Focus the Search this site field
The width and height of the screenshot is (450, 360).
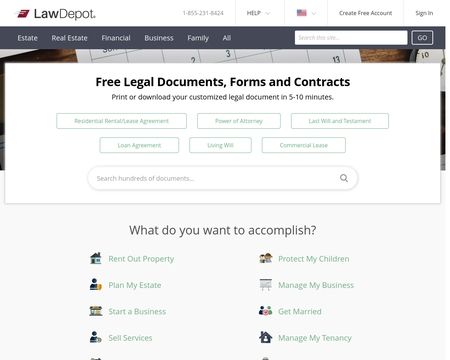[351, 38]
